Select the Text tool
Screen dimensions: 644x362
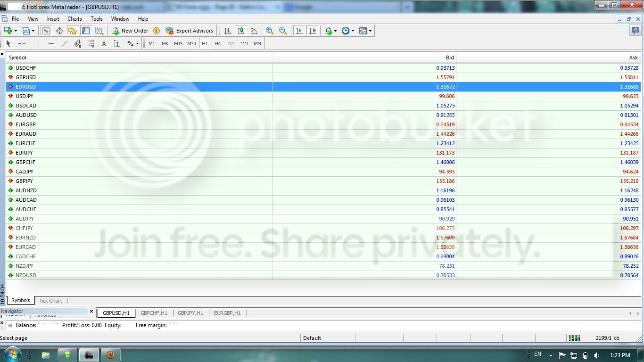click(104, 43)
